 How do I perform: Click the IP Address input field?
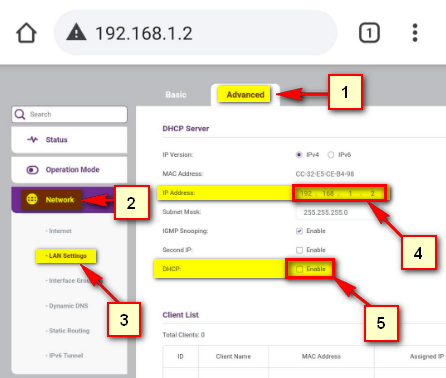pyautogui.click(x=340, y=193)
